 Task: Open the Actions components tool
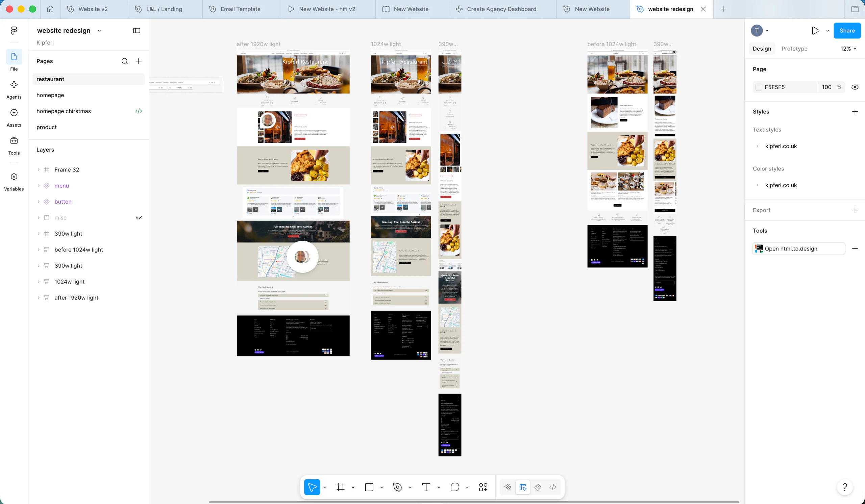click(x=483, y=487)
